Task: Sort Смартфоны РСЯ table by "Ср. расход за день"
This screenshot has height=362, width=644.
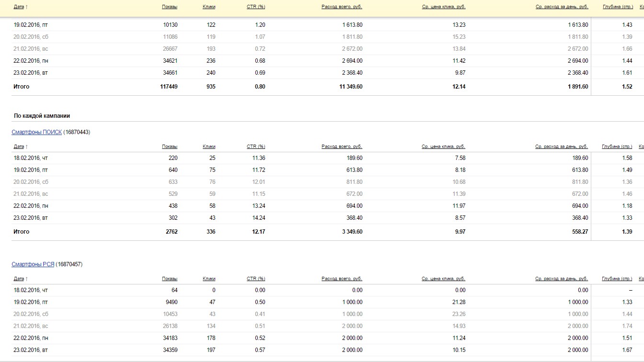Action: pos(561,279)
